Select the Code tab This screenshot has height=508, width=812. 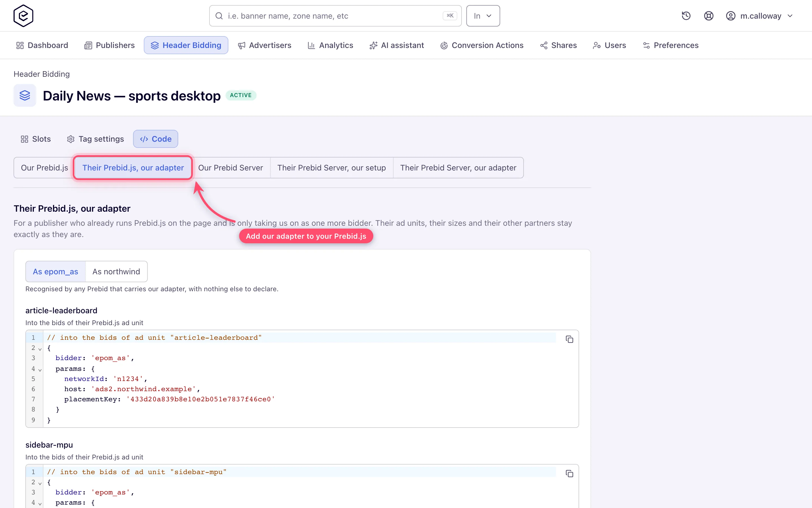[x=156, y=139]
